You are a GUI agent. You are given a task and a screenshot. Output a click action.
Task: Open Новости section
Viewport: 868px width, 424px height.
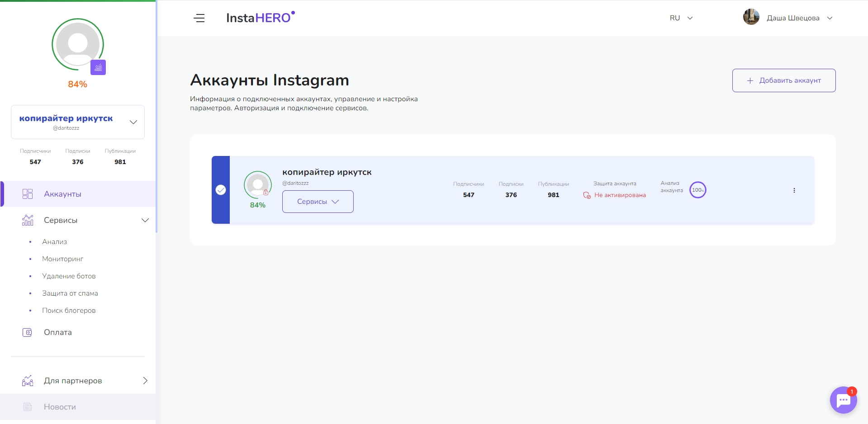point(78,407)
